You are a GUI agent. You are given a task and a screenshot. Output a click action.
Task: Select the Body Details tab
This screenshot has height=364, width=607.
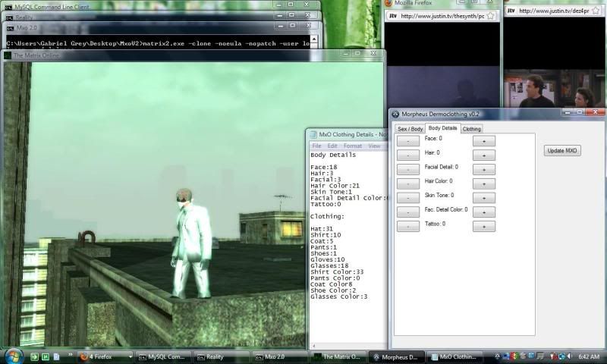coord(442,128)
